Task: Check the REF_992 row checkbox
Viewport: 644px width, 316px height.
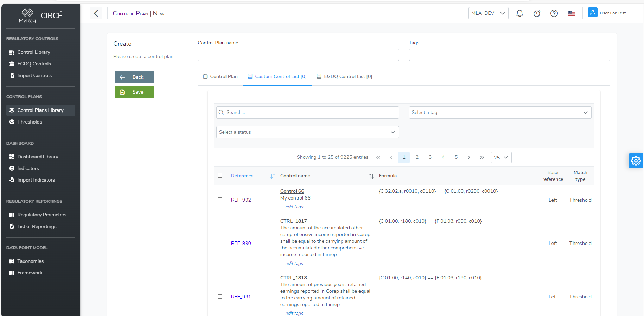Action: point(220,200)
